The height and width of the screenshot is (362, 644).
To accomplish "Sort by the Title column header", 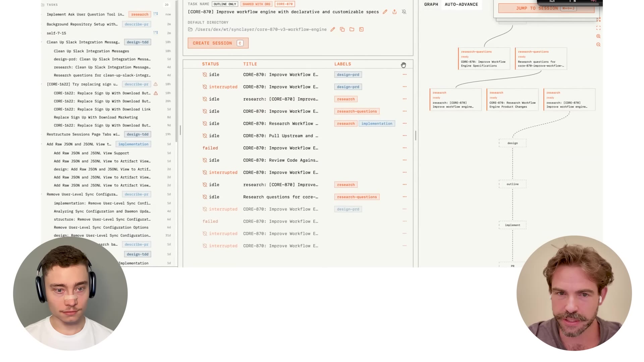I will pos(250,64).
